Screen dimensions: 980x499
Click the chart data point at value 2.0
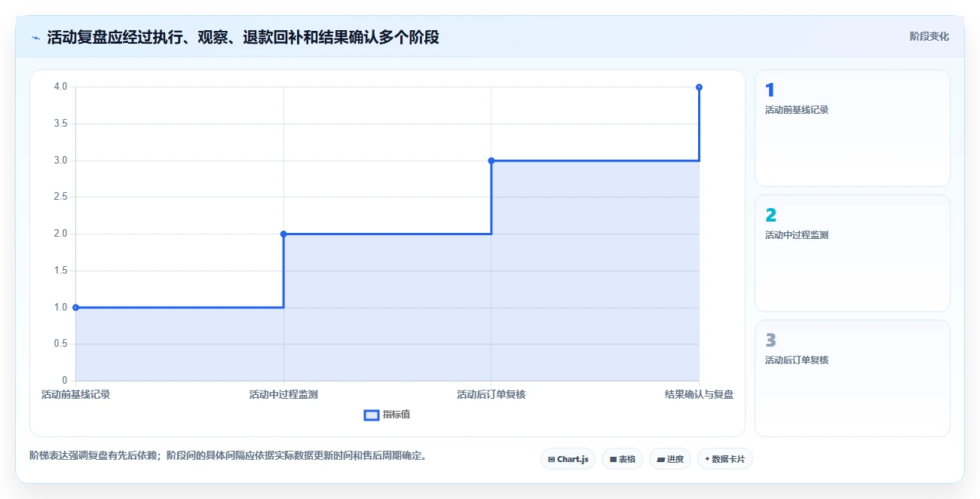[x=283, y=234]
